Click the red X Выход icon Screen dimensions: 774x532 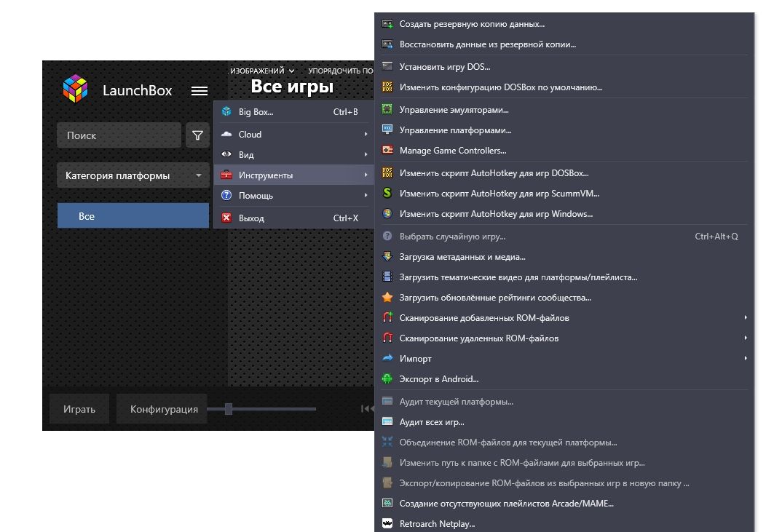226,218
